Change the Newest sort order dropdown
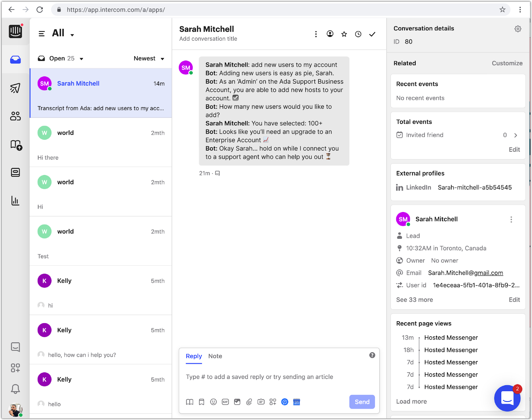Viewport: 532px width, 420px height. coord(149,59)
